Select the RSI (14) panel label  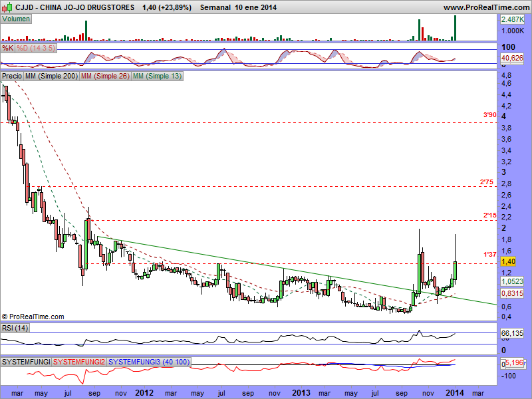pos(15,328)
